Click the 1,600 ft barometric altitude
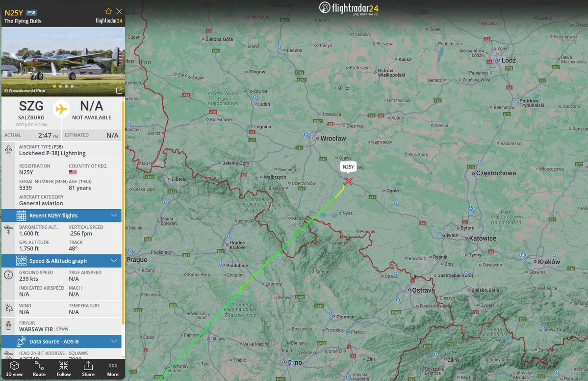Image resolution: width=588 pixels, height=381 pixels. [x=29, y=234]
